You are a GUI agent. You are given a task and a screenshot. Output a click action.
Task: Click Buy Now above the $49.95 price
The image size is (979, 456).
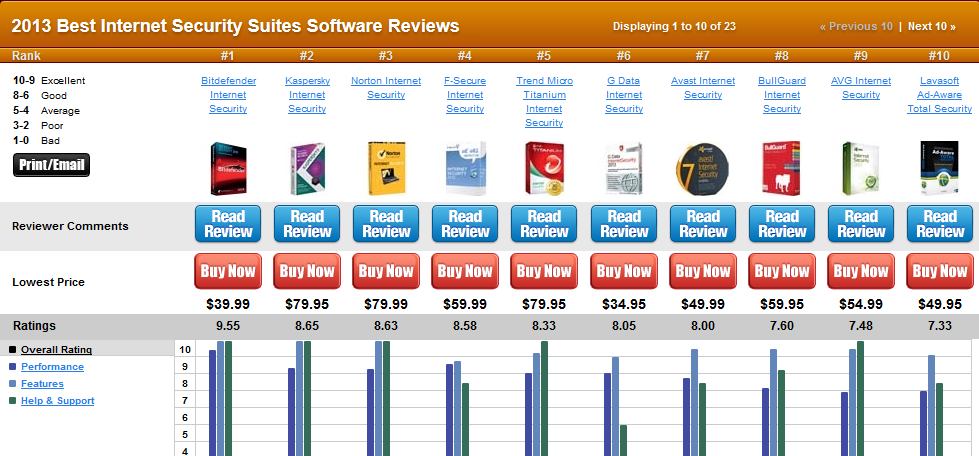tap(940, 271)
